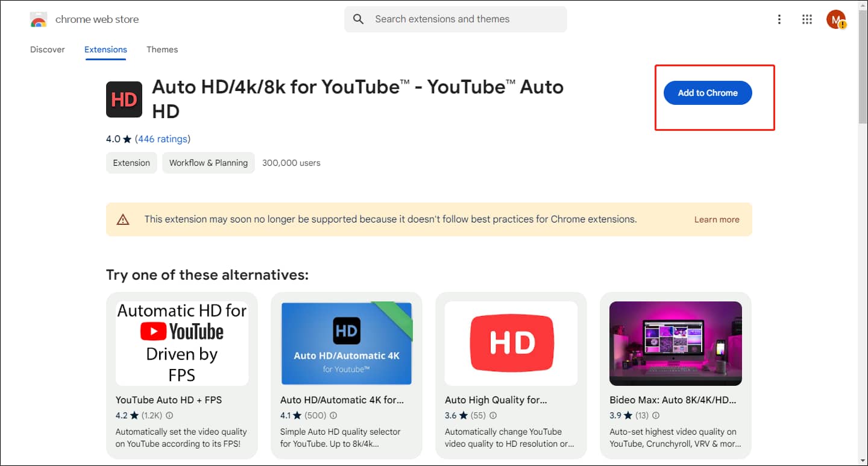The height and width of the screenshot is (466, 868).
Task: Click info icon next to Auto High Quality rating
Action: tap(493, 415)
